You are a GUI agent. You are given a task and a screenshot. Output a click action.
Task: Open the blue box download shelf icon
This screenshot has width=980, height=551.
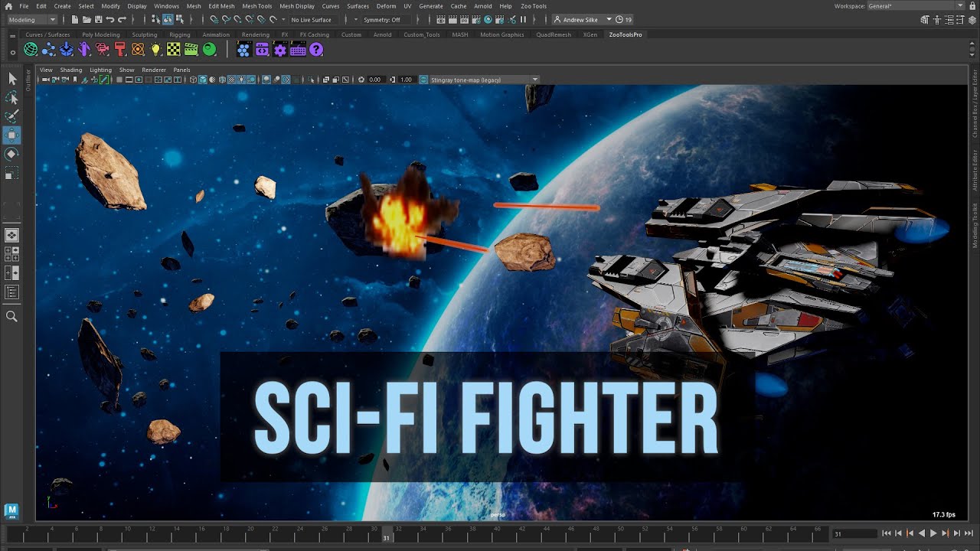pyautogui.click(x=67, y=50)
